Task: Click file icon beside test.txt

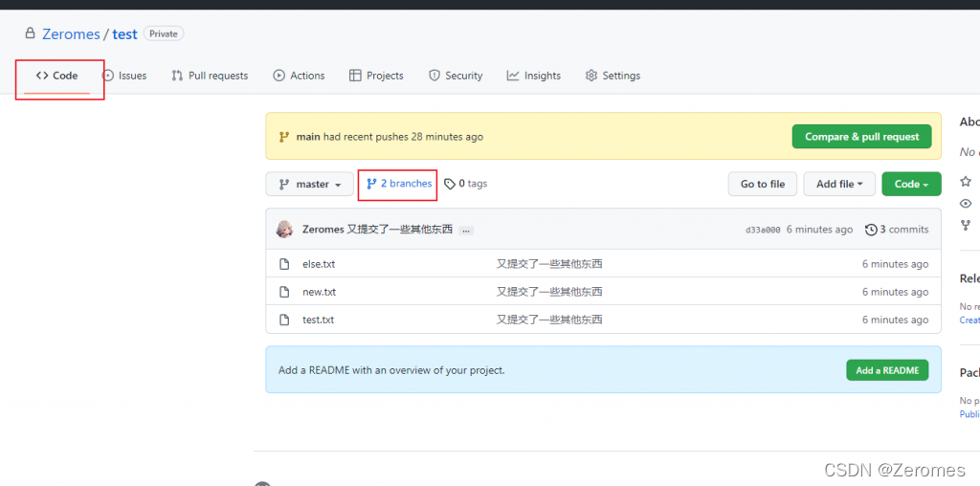Action: click(284, 320)
